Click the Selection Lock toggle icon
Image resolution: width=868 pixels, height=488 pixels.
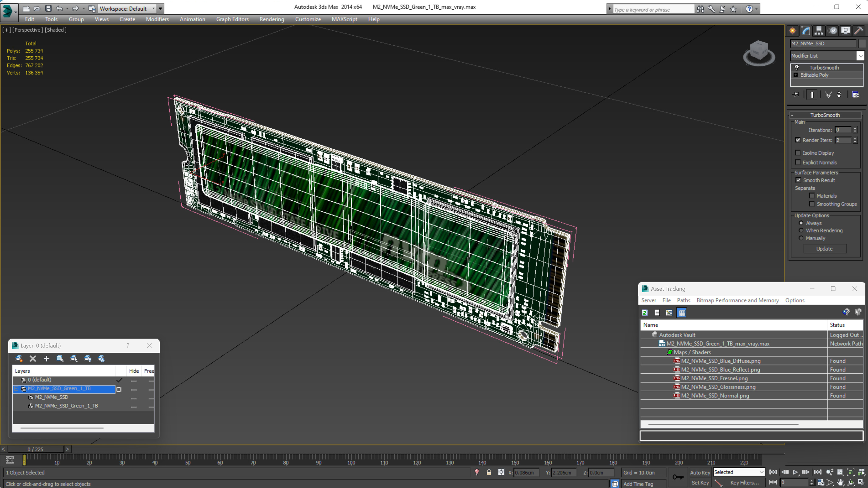point(489,472)
